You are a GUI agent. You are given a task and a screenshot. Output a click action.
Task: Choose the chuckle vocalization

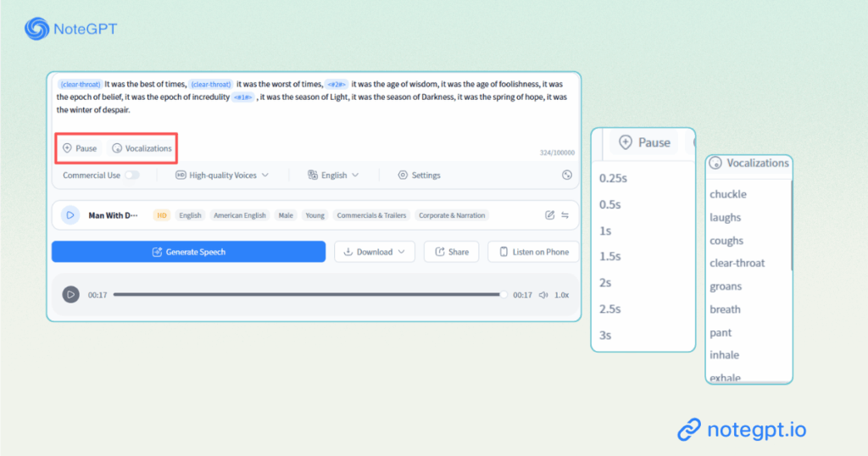click(728, 194)
